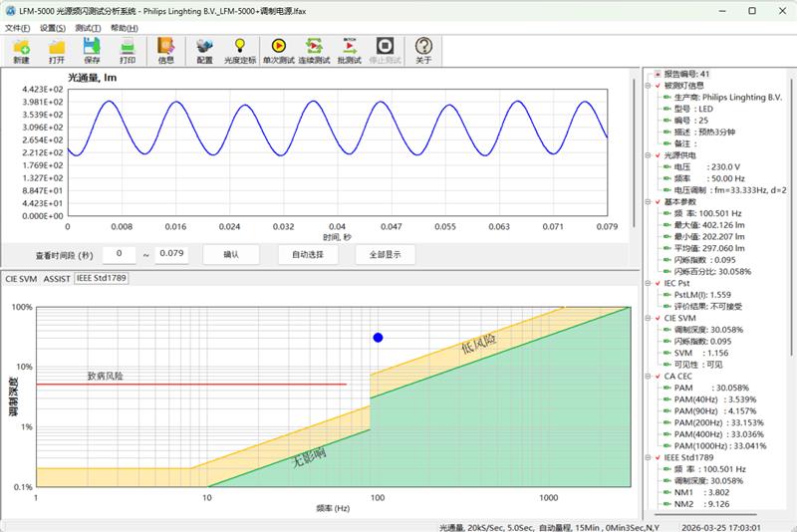Collapse the CA CEC tree node
797x532 pixels.
point(649,377)
